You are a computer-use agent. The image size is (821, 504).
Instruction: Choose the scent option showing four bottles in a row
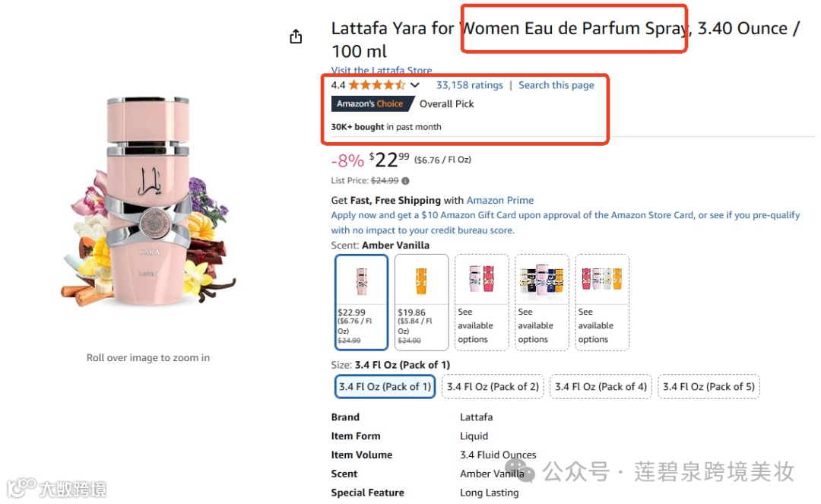click(602, 302)
